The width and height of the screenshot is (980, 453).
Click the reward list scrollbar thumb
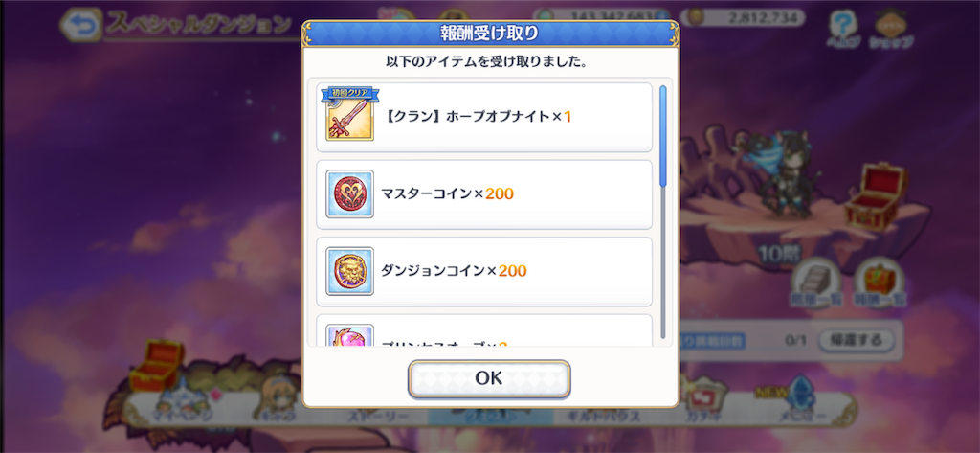663,136
